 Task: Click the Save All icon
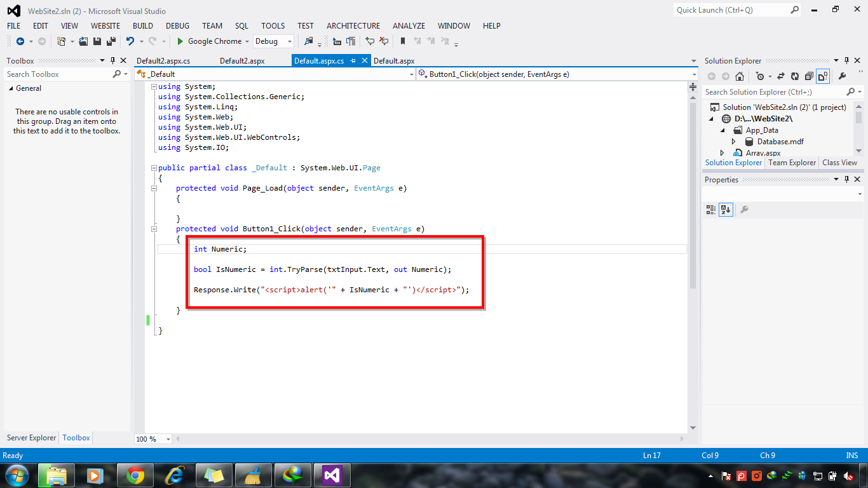tap(111, 41)
